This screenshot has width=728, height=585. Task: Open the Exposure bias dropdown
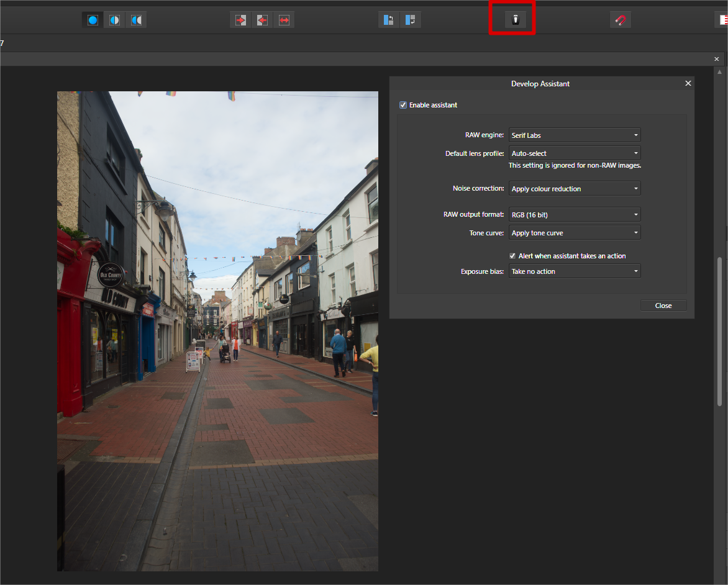574,271
